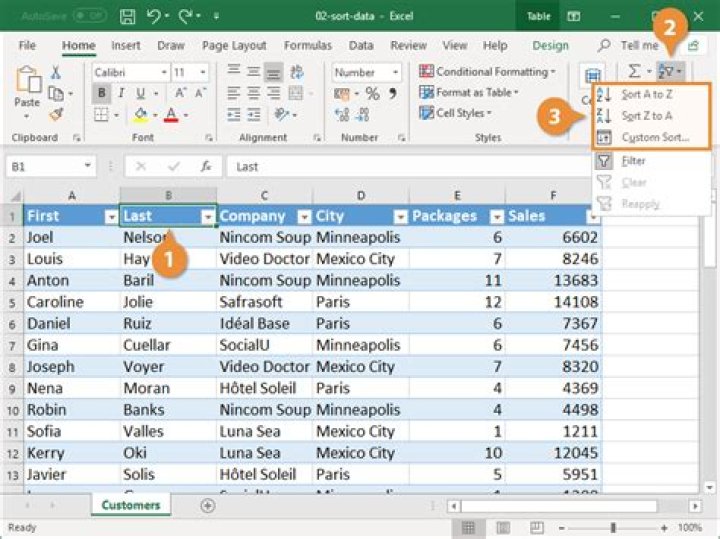The width and height of the screenshot is (720, 539).
Task: Open Format as Table menu
Action: point(468,92)
